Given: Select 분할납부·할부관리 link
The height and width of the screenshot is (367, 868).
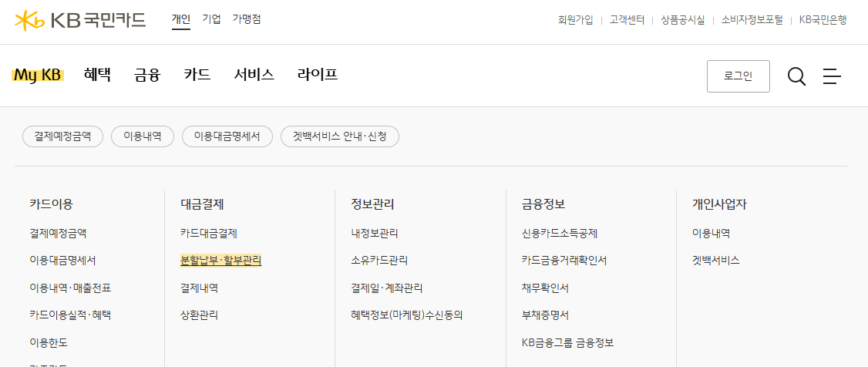Looking at the screenshot, I should point(220,261).
